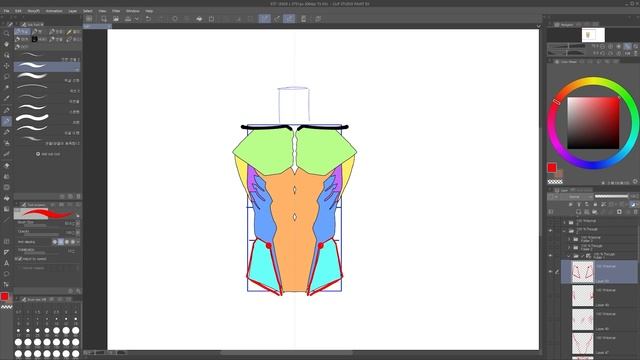Toggle eye of the expanded parent folder

550,231
